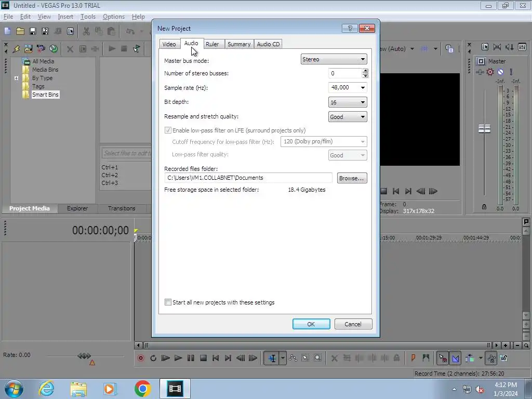Viewport: 532px width, 399px height.
Task: Open the project Properties icon in the main toolbar
Action: (x=70, y=31)
